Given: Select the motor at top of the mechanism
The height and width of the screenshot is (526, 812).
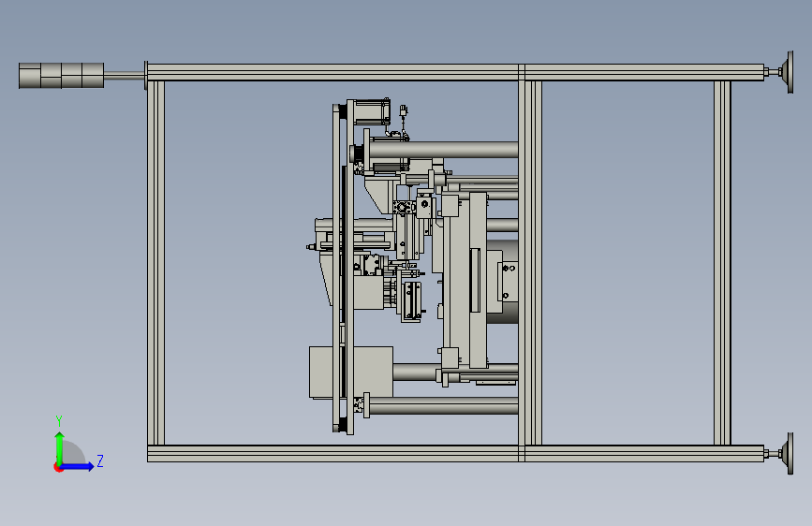Looking at the screenshot, I should pos(372,111).
